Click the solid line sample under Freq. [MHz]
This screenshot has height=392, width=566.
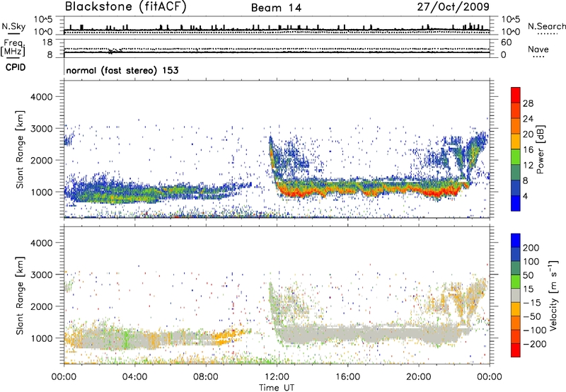[13, 58]
